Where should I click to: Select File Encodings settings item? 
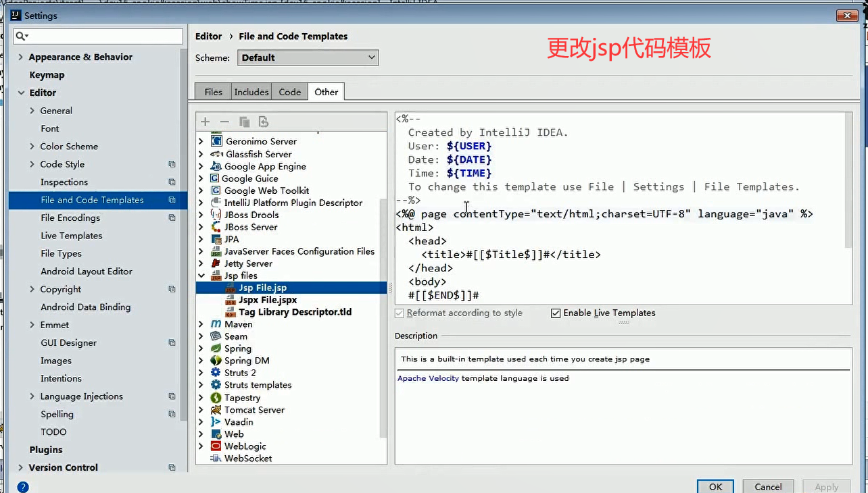(x=70, y=218)
